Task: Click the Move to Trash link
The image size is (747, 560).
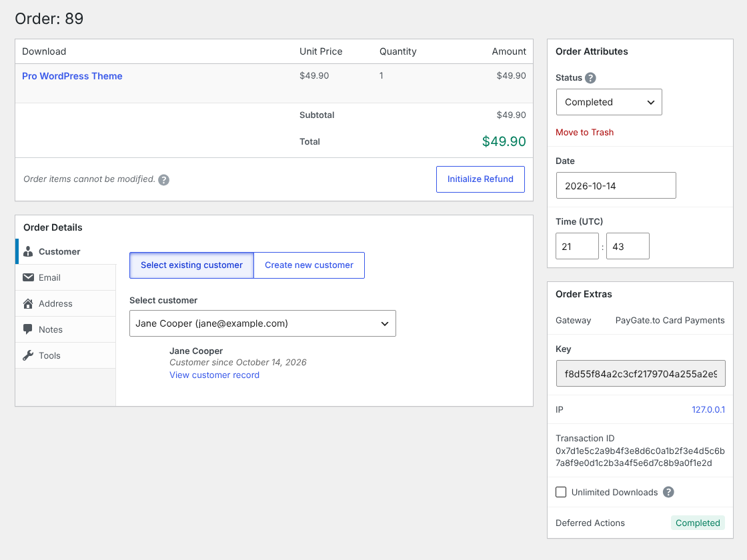Action: pos(584,133)
